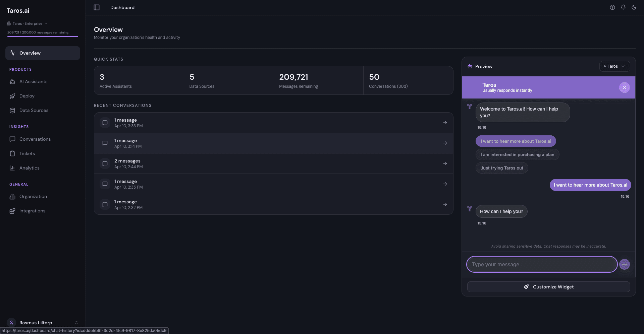The height and width of the screenshot is (334, 644).
Task: Click the Customize Widget button
Action: point(548,287)
